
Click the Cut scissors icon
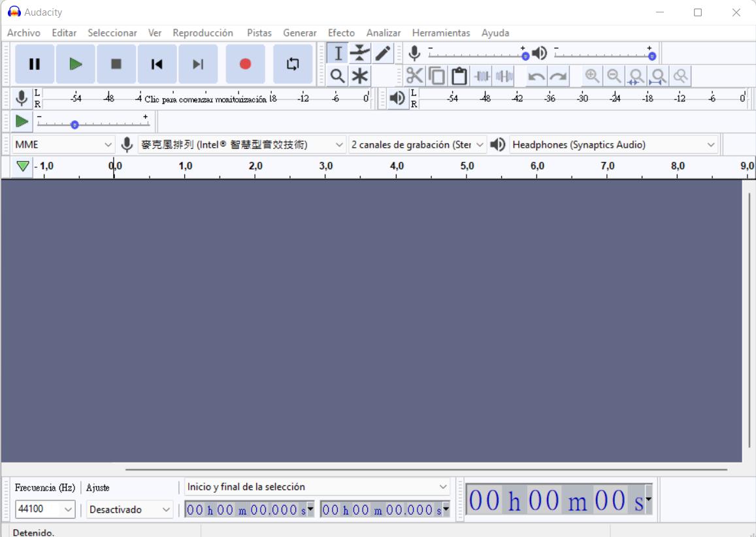(x=415, y=76)
